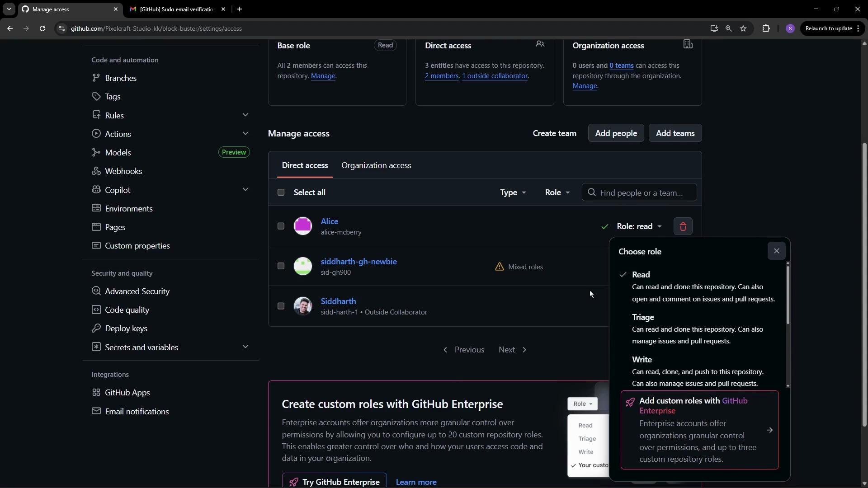Viewport: 868px width, 488px height.
Task: Click the Models sidebar icon
Action: (x=96, y=152)
